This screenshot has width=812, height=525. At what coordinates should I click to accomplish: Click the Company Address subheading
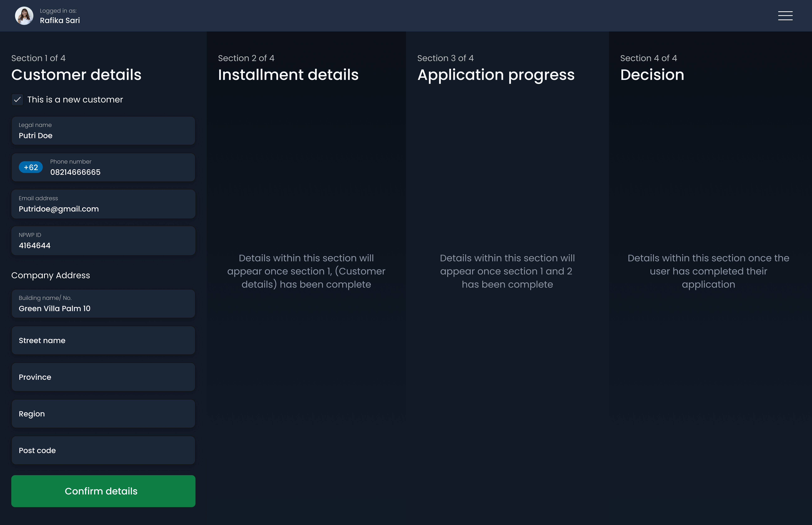coord(51,275)
